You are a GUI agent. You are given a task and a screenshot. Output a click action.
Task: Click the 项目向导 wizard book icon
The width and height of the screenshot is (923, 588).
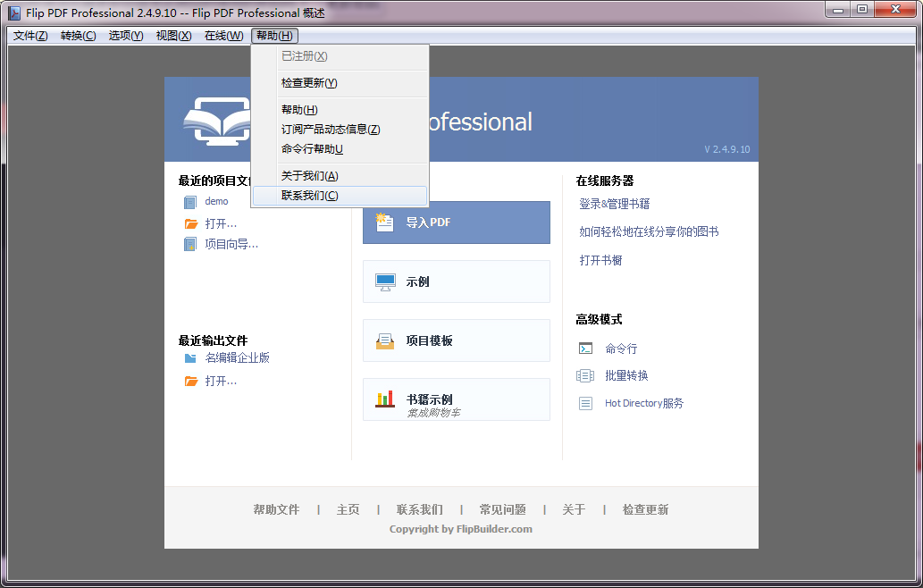[x=189, y=243]
